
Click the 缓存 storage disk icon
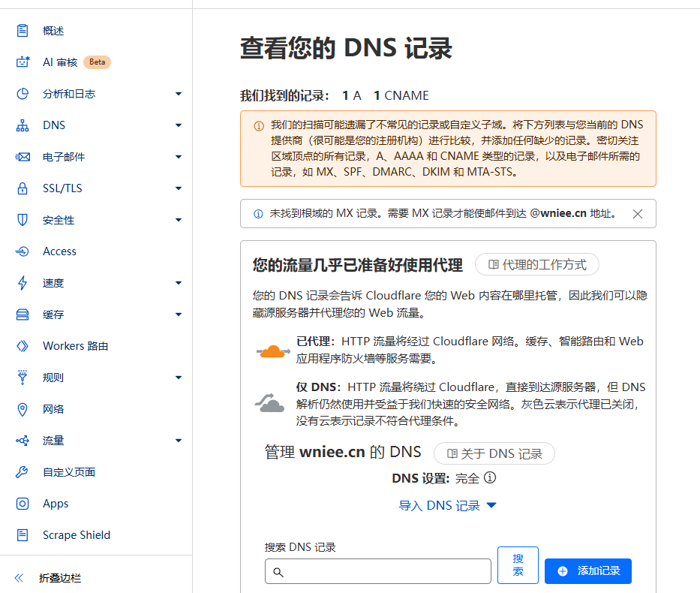coord(23,315)
